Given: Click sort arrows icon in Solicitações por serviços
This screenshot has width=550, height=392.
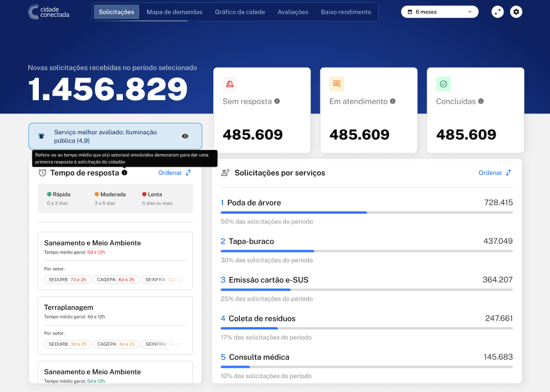Looking at the screenshot, I should tap(509, 173).
